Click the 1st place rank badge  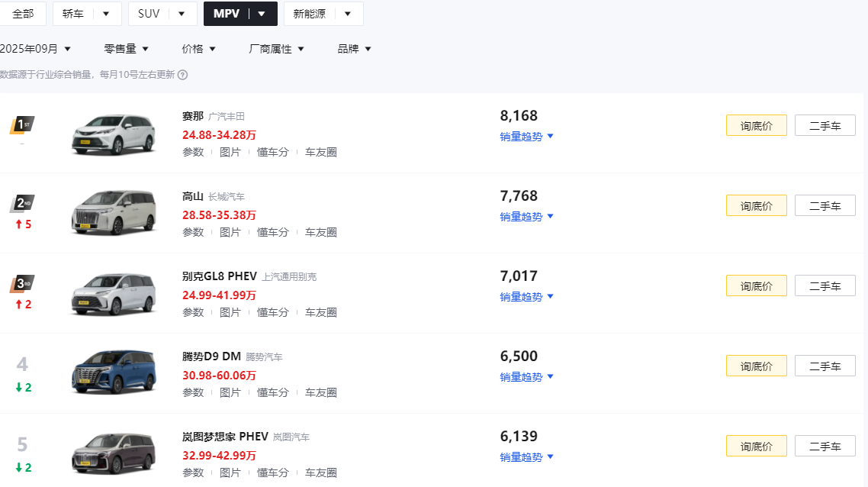(x=21, y=124)
